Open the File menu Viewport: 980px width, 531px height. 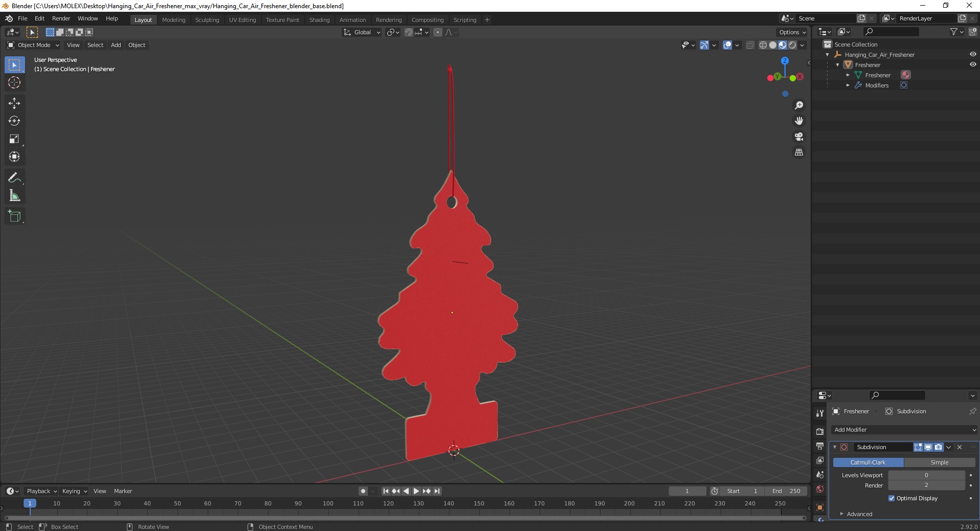click(23, 18)
